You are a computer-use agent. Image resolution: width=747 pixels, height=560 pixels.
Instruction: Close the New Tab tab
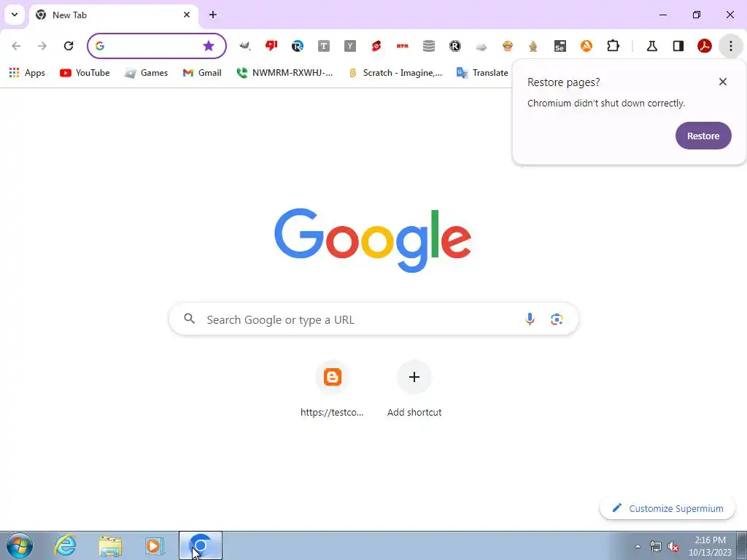pos(187,15)
